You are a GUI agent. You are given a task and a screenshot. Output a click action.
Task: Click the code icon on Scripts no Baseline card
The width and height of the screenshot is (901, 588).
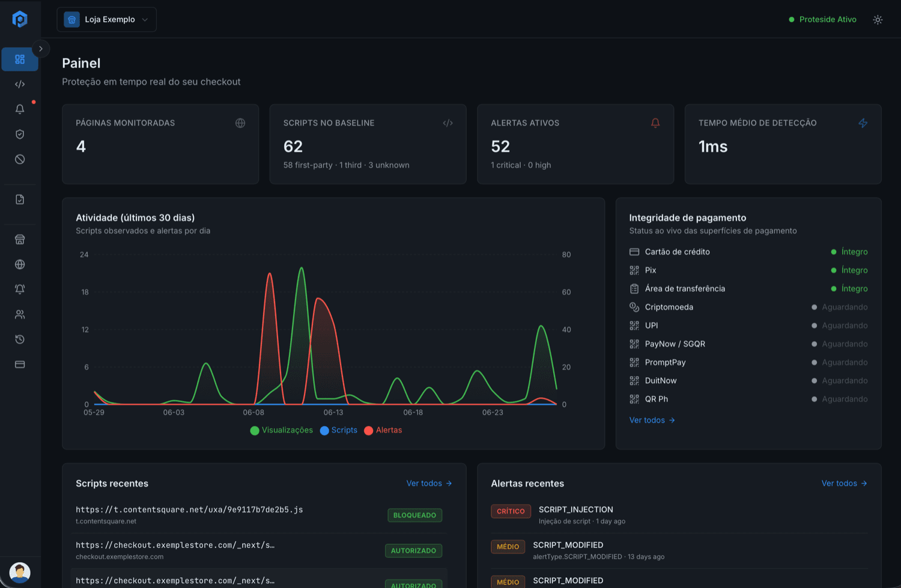pos(447,123)
